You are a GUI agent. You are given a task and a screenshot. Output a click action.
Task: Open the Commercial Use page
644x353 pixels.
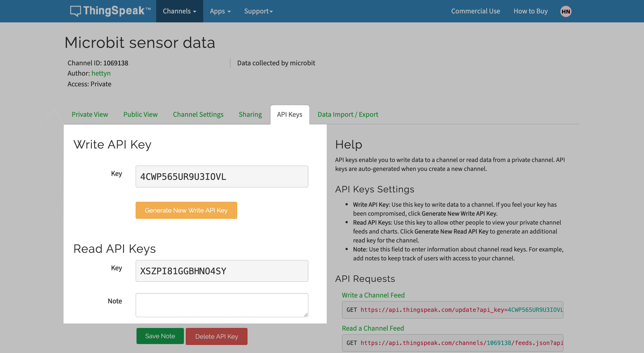pyautogui.click(x=475, y=11)
